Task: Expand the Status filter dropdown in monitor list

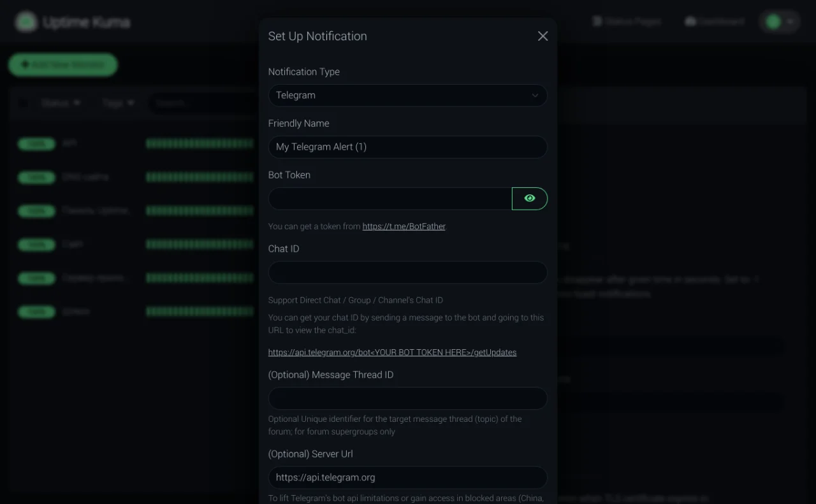Action: [61, 103]
